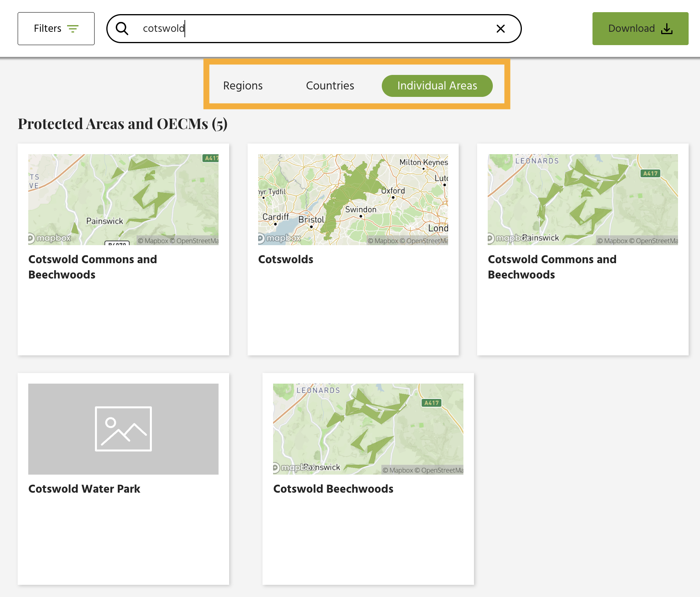700x597 pixels.
Task: Click the Mapbox logo on the Cotswolds map
Action: [x=279, y=238]
